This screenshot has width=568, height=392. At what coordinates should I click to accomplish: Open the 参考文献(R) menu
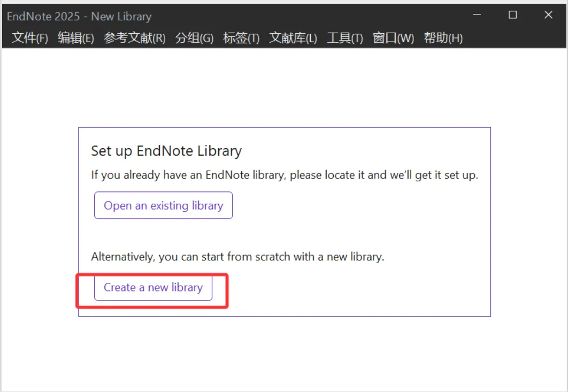click(134, 37)
